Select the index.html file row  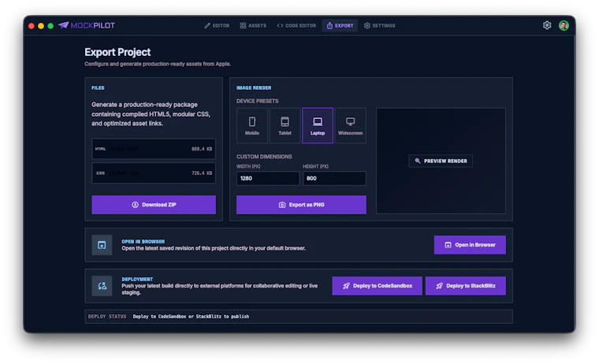point(154,149)
